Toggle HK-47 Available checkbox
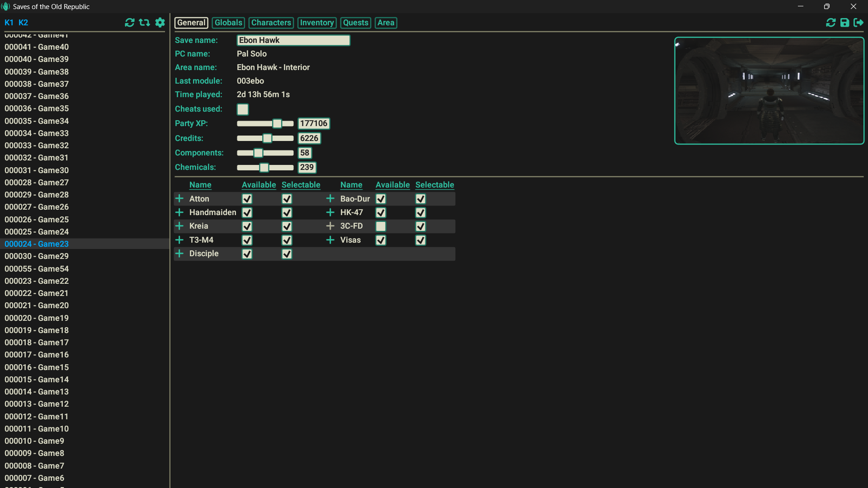The width and height of the screenshot is (868, 488). tap(381, 212)
